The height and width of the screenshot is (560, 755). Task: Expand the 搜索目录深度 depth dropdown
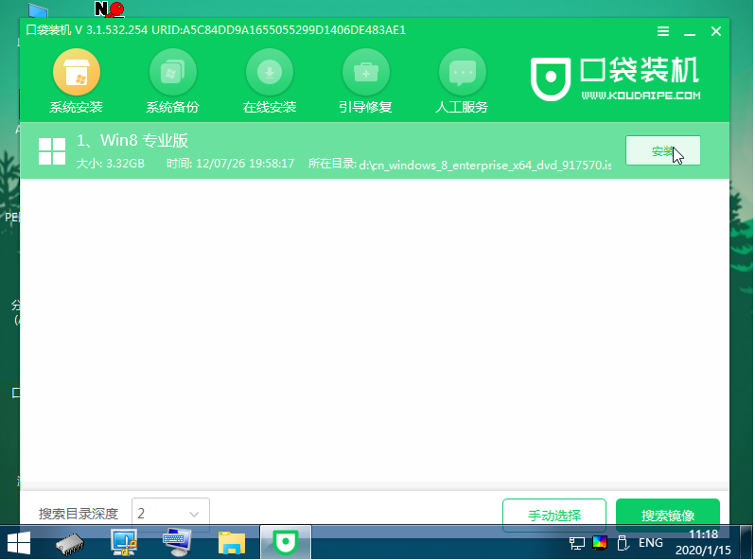[x=170, y=514]
